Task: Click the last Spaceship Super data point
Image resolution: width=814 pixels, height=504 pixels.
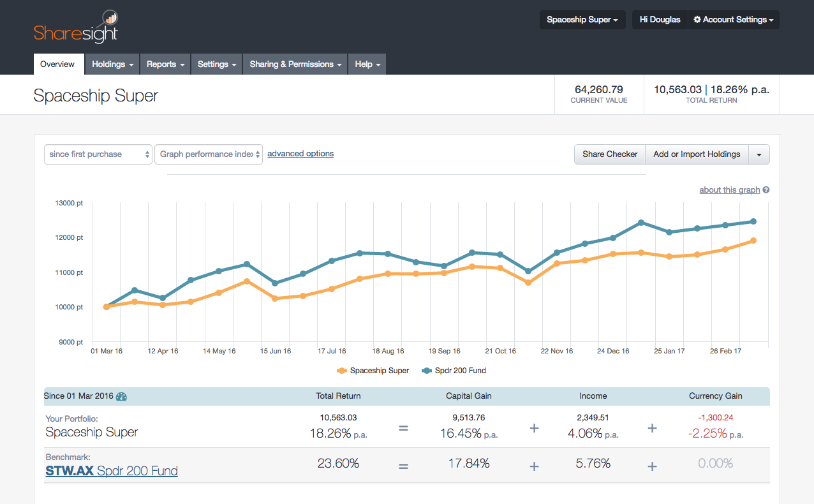Action: (753, 241)
